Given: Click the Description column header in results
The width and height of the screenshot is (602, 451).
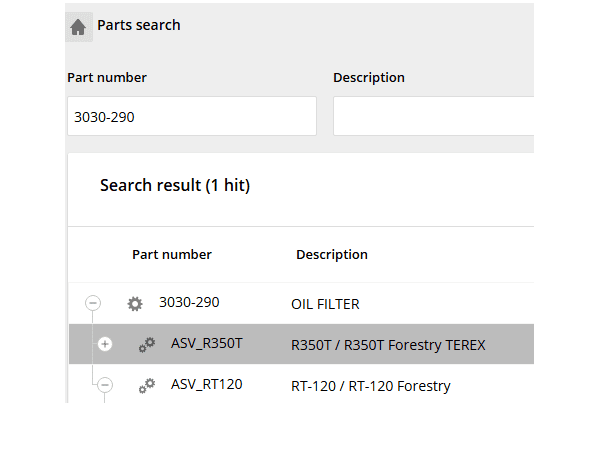Looking at the screenshot, I should point(332,255).
